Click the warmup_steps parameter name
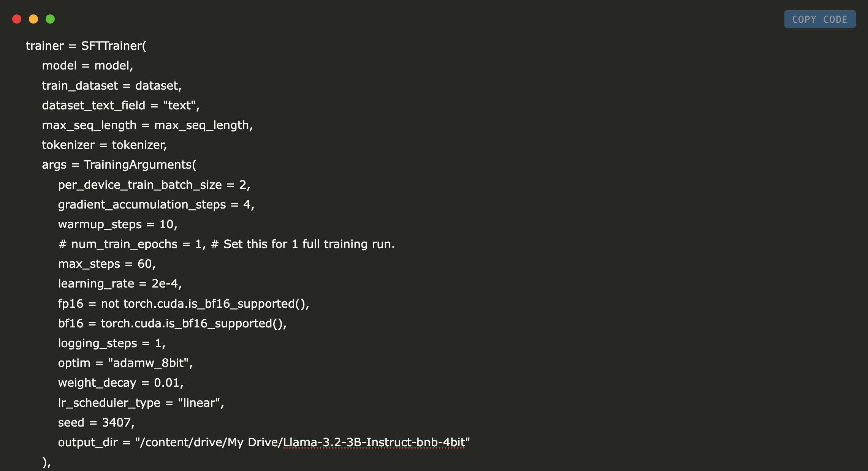The height and width of the screenshot is (471, 868). tap(100, 224)
